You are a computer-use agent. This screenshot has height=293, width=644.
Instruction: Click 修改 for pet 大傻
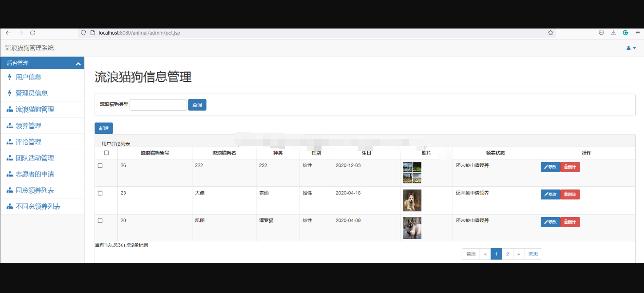pyautogui.click(x=550, y=195)
